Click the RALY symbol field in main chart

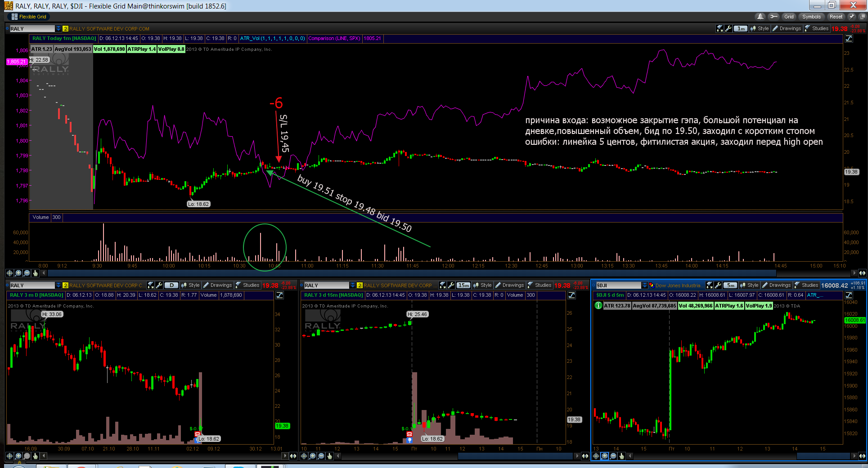click(x=32, y=28)
